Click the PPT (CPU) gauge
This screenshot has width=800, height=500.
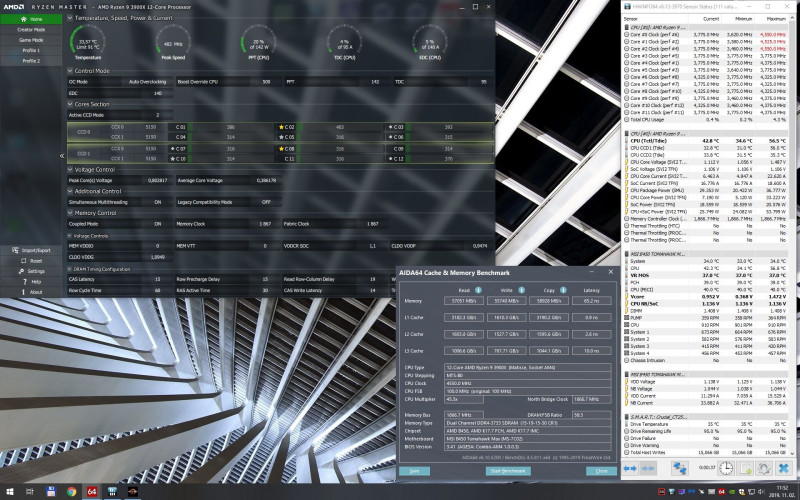click(259, 42)
